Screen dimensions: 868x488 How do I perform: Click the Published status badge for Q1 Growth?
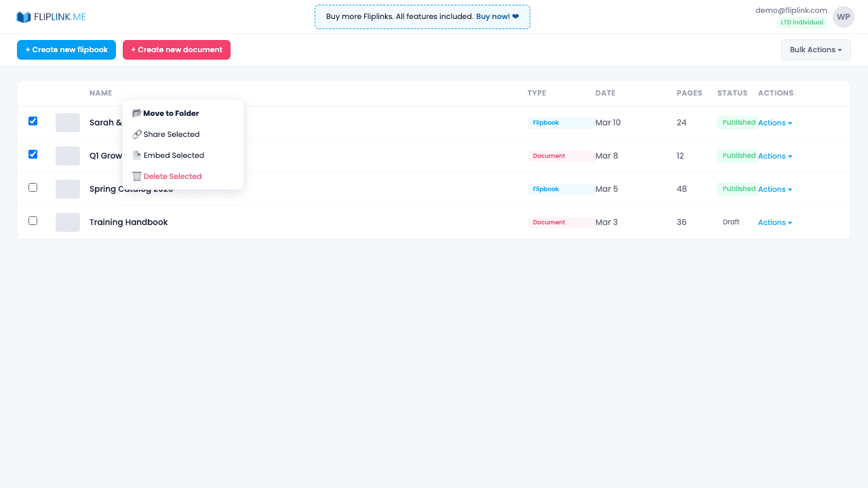click(x=738, y=155)
